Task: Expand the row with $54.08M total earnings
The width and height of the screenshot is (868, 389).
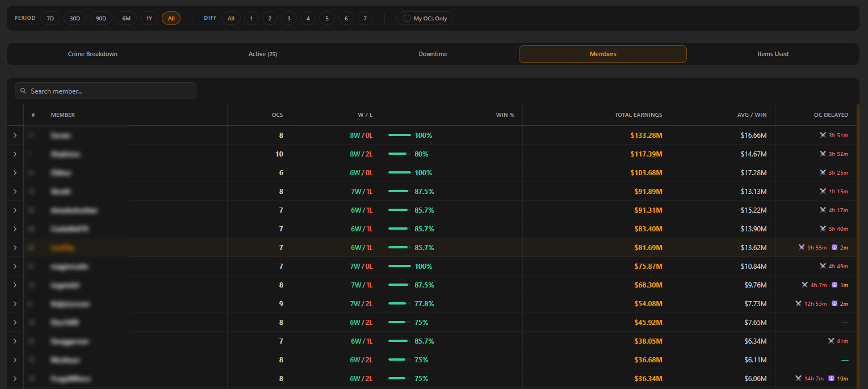Action: coord(15,304)
